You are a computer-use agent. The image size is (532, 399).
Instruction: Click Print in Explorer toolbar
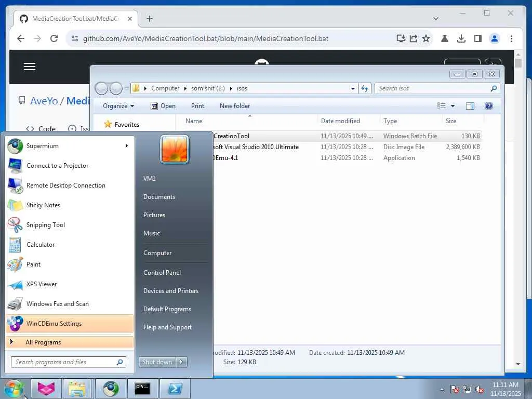(197, 106)
